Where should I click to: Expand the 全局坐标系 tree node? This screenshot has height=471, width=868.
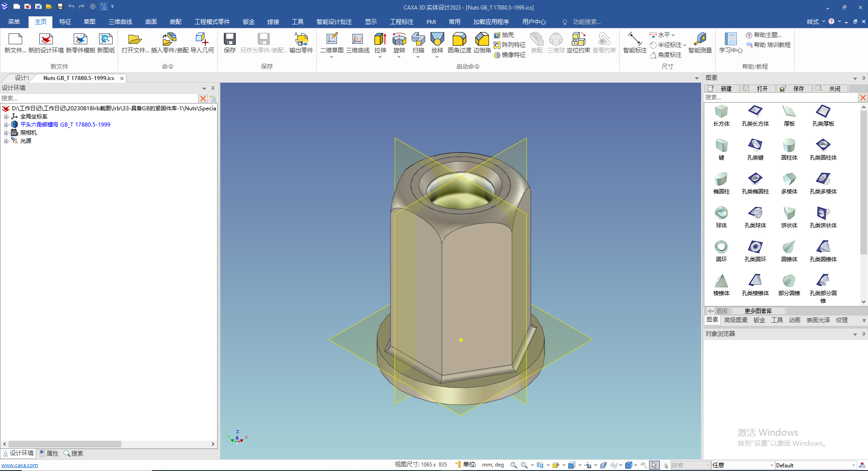click(6, 117)
